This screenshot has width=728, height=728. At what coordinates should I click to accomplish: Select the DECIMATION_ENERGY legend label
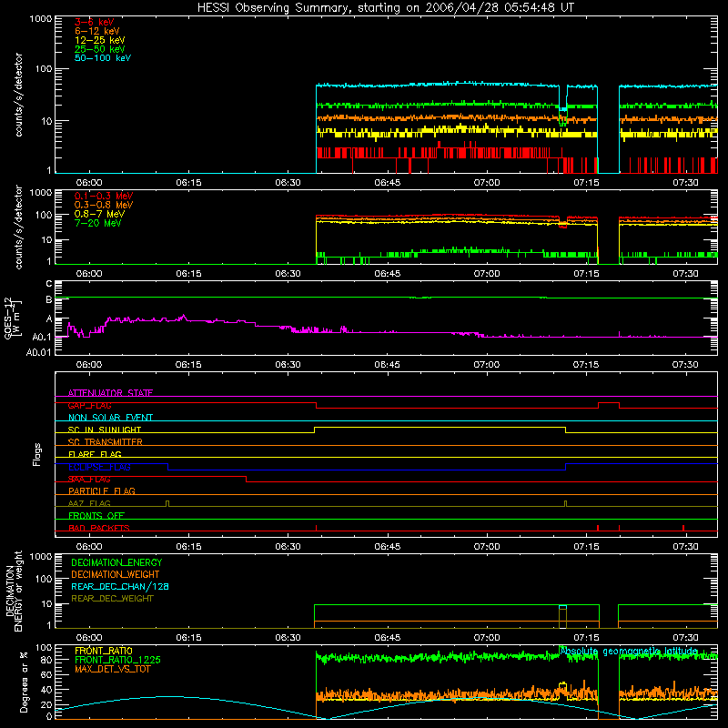click(x=116, y=562)
